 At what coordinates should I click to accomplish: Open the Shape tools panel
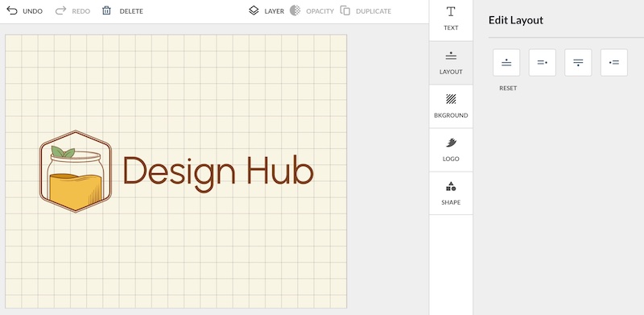451,193
